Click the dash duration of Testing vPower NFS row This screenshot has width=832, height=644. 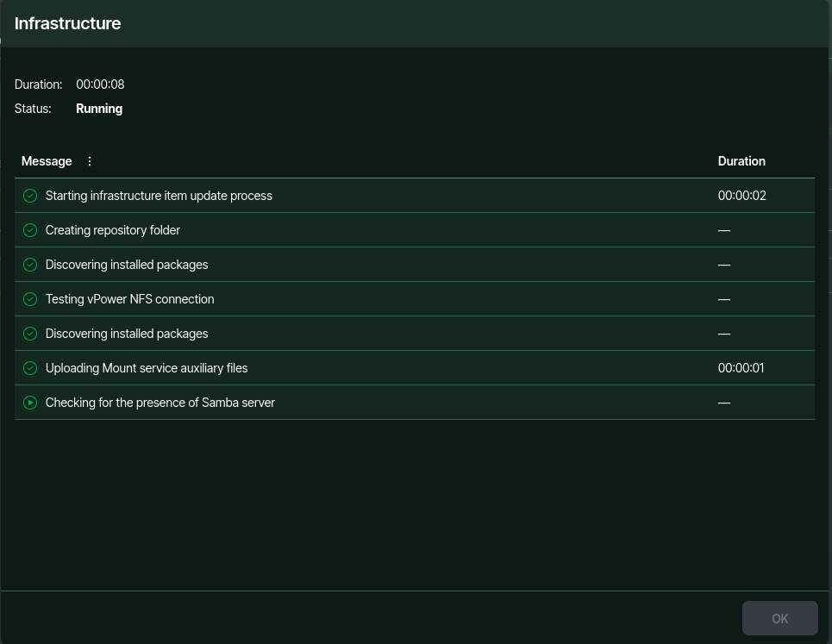coord(723,299)
